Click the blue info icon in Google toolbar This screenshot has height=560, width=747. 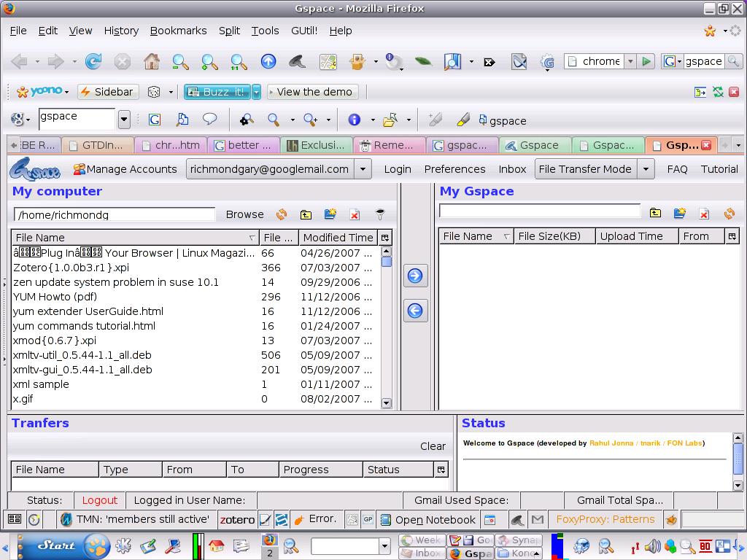click(354, 120)
